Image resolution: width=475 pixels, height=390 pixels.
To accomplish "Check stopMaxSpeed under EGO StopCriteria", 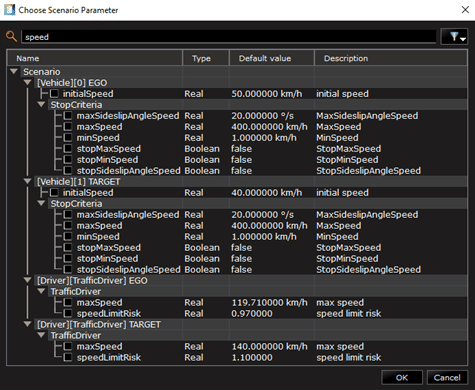I will coord(68,149).
